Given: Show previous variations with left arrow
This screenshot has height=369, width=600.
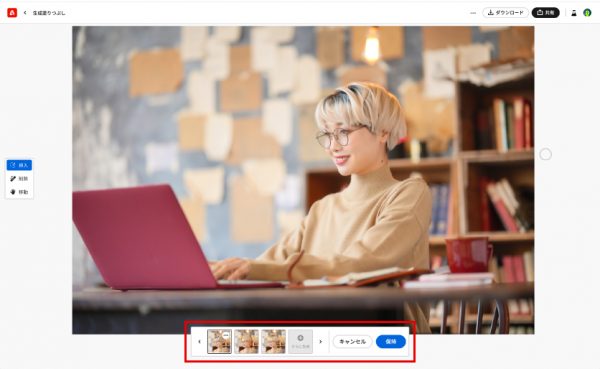Looking at the screenshot, I should click(x=199, y=341).
